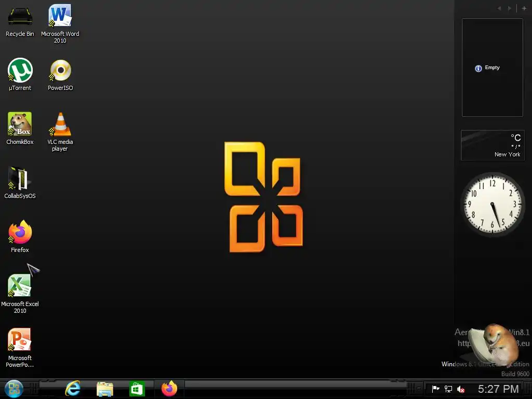This screenshot has width=532, height=399.
Task: Expand hidden tray icons beside the flag
Action: point(419,389)
